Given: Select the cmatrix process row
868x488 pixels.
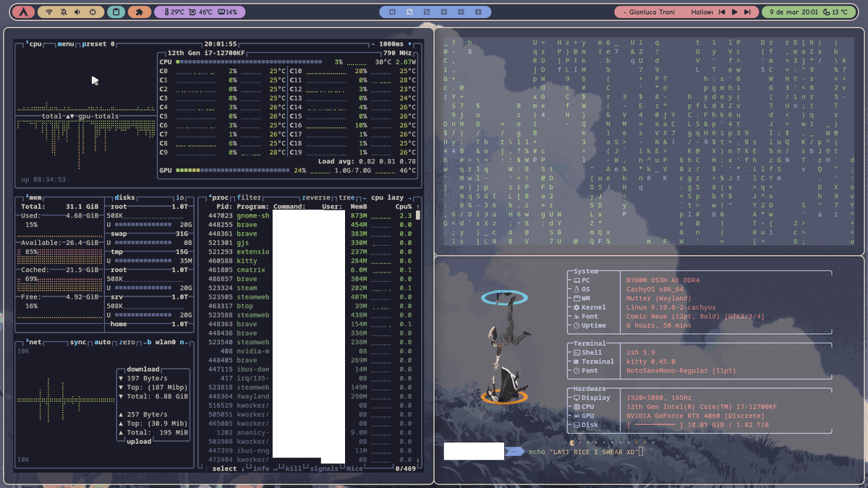Looking at the screenshot, I should point(310,270).
